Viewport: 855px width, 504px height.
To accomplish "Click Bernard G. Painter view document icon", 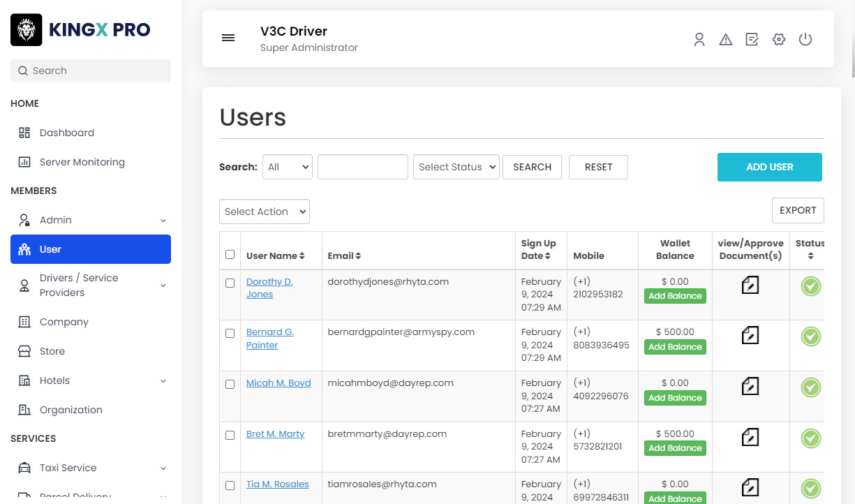I will (750, 335).
